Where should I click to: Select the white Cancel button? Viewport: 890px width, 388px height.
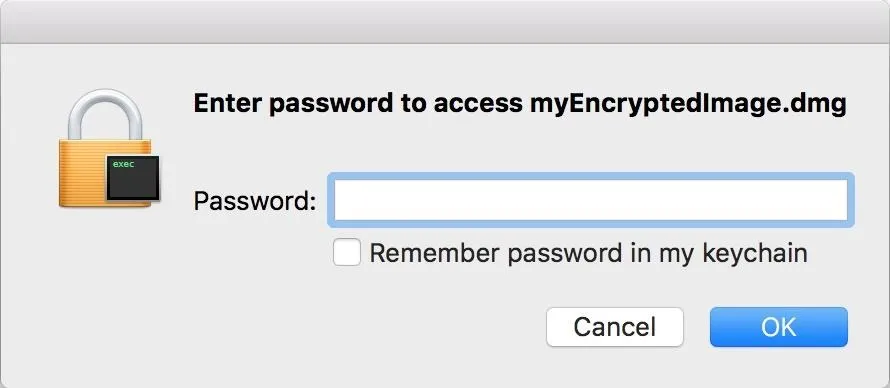coord(615,327)
